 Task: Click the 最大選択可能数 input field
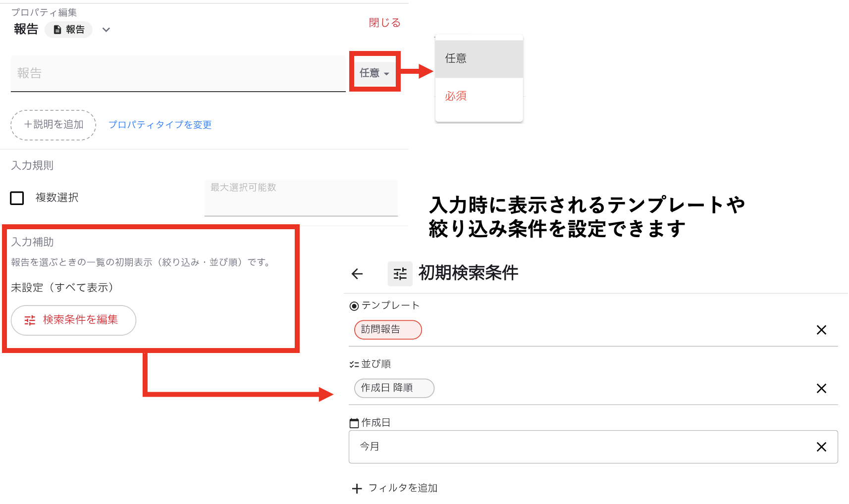tap(301, 198)
